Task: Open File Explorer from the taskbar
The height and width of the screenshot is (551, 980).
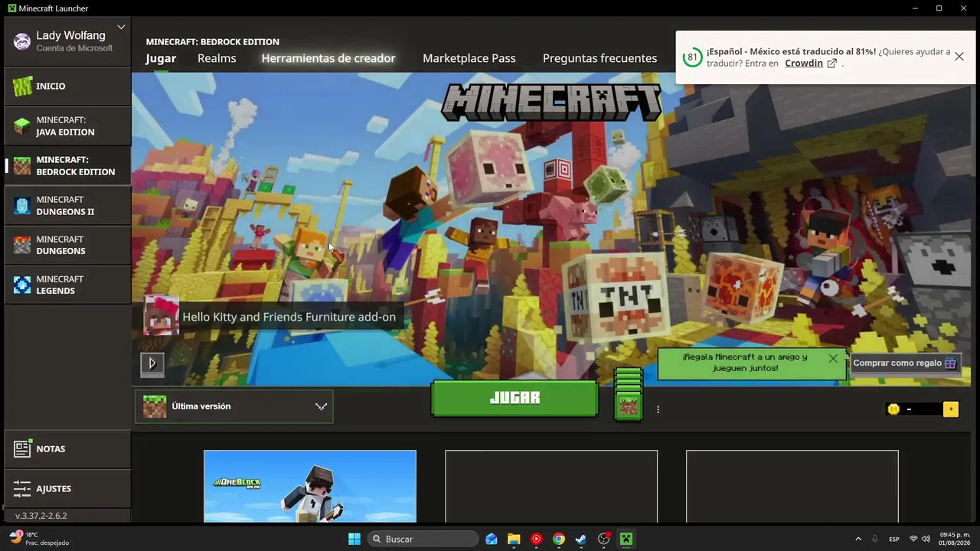Action: (514, 539)
